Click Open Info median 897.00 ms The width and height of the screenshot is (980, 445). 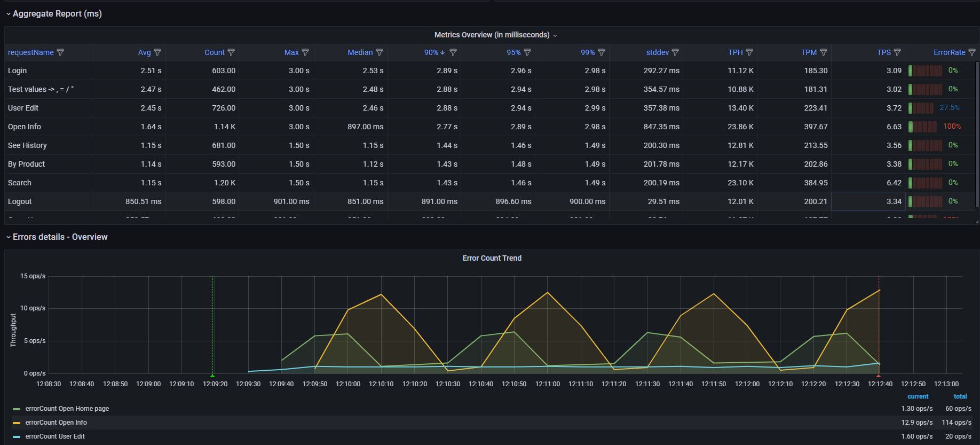click(x=365, y=127)
